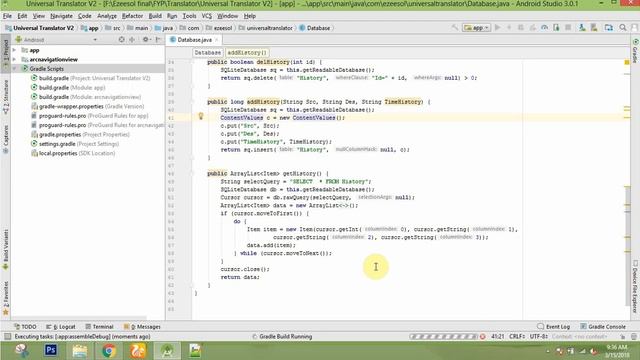This screenshot has width=640, height=360.
Task: Open Chrome from the taskbar
Action: (x=109, y=350)
